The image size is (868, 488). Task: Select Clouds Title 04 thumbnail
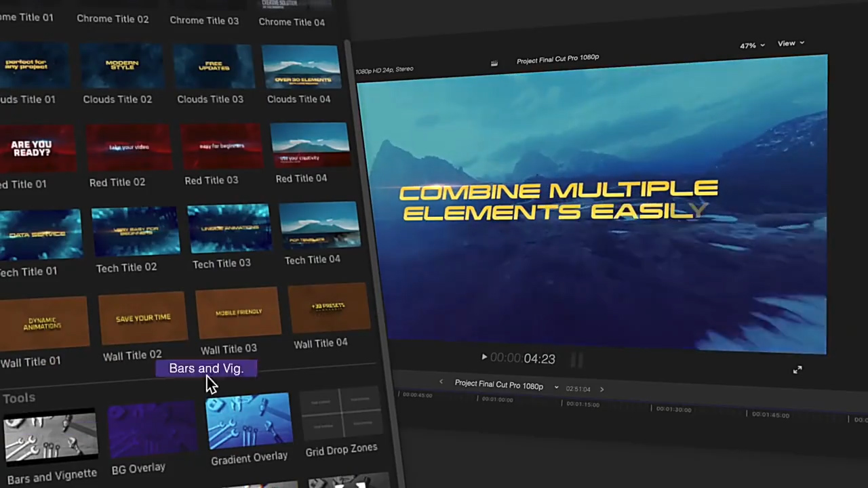coord(300,67)
